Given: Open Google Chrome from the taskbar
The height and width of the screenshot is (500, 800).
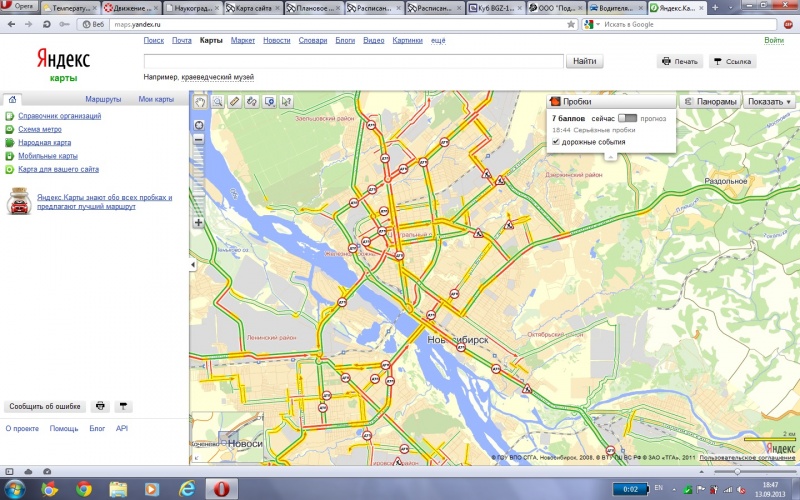Looking at the screenshot, I should click(84, 488).
